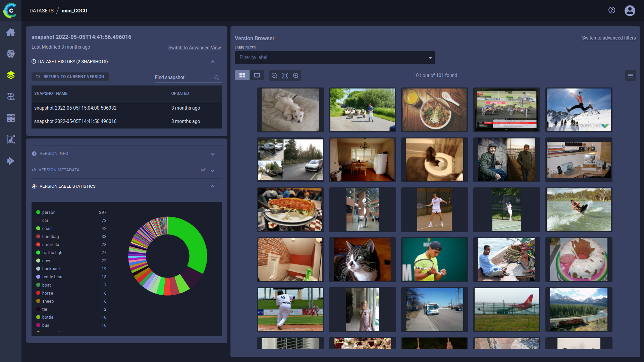Viewport: 644px width, 362px height.
Task: Switch to grid thumbnail view
Action: (x=242, y=75)
